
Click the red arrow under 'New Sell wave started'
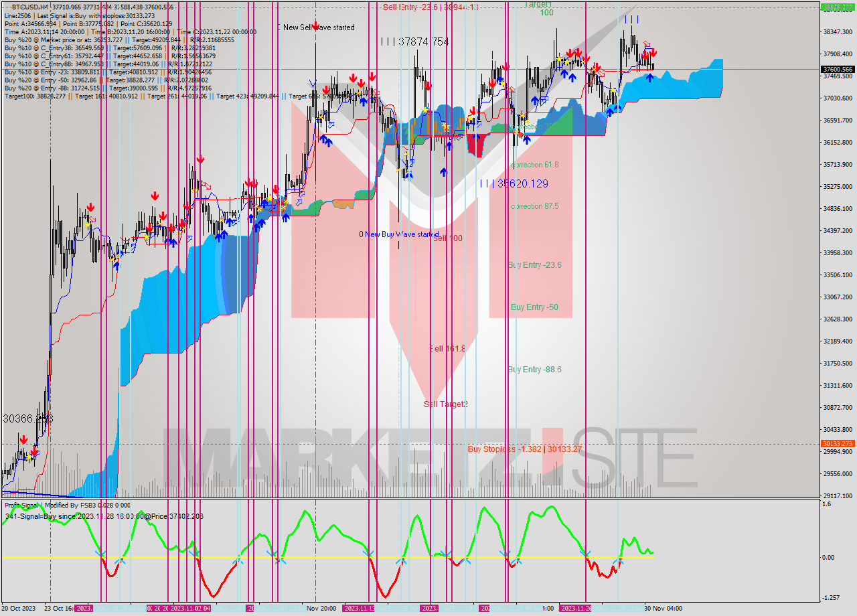(315, 27)
